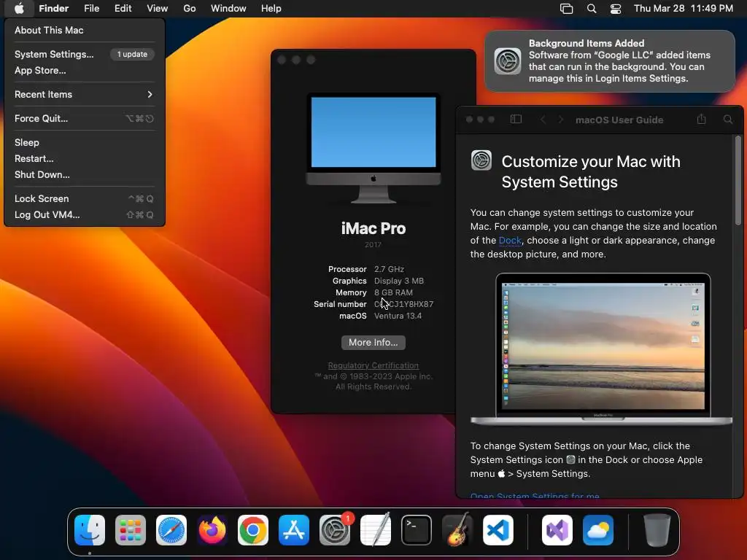Open the Finder menu
The width and height of the screenshot is (747, 560).
pyautogui.click(x=53, y=9)
